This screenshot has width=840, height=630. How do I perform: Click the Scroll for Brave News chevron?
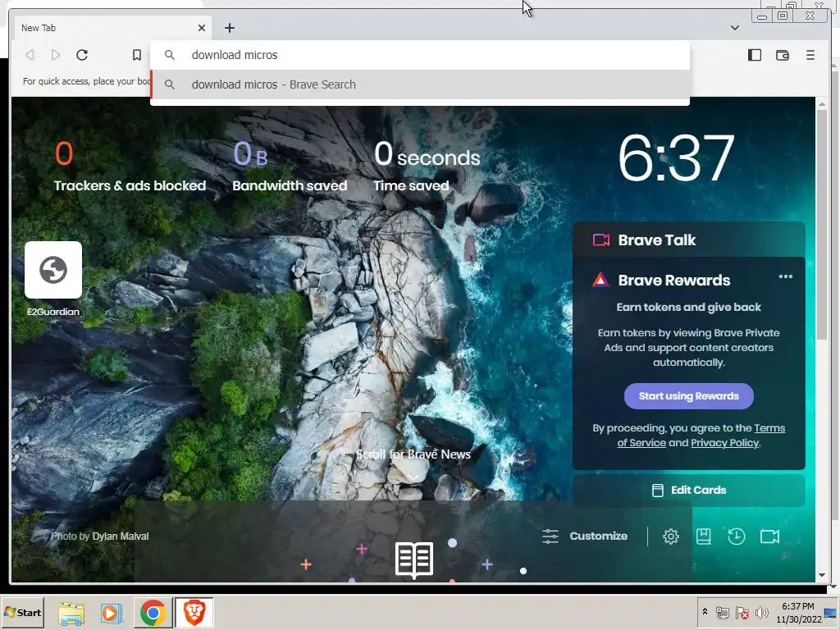pyautogui.click(x=413, y=477)
